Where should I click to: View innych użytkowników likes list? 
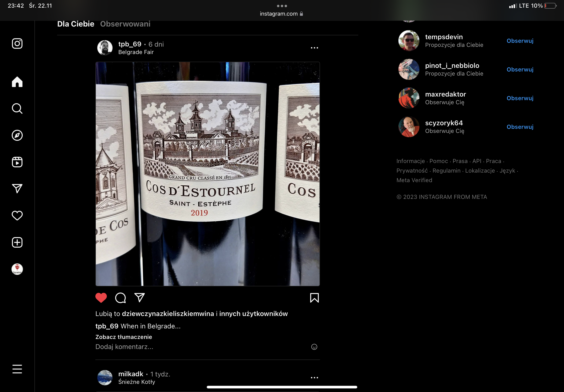(253, 314)
